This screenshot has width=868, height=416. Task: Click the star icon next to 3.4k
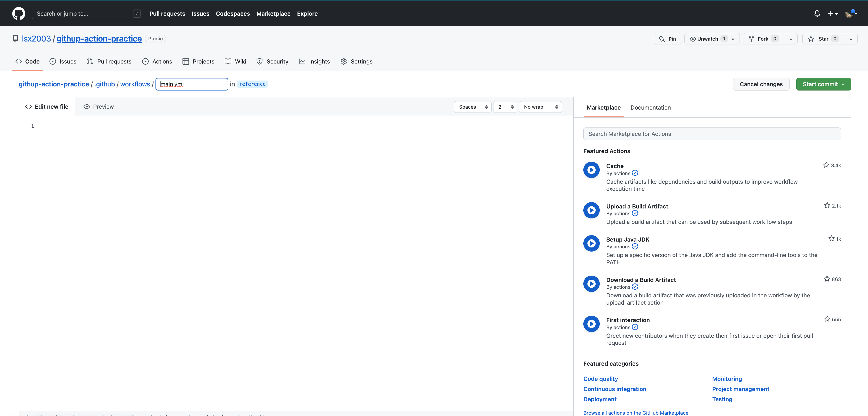coord(826,165)
